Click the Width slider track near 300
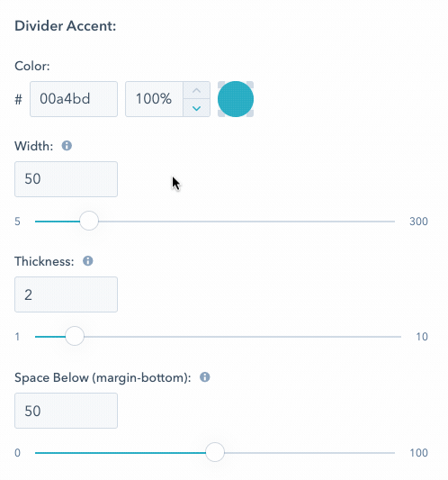Viewport: 448px width, 480px height. [389, 221]
